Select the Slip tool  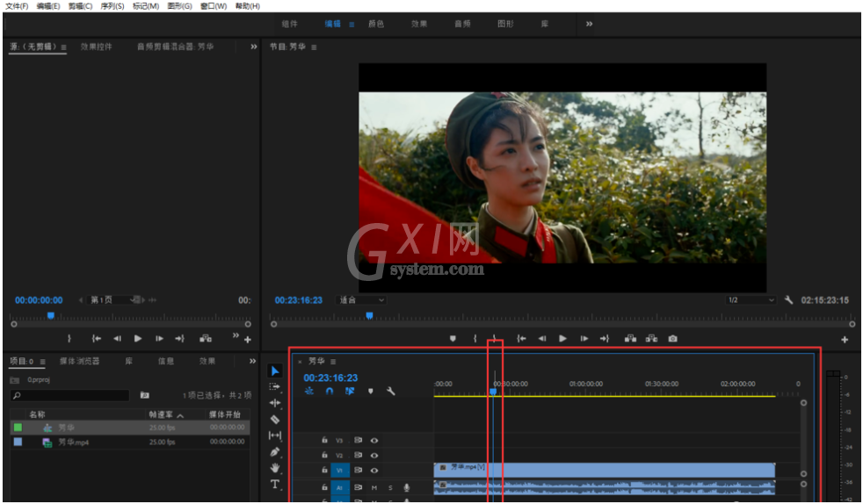click(275, 436)
